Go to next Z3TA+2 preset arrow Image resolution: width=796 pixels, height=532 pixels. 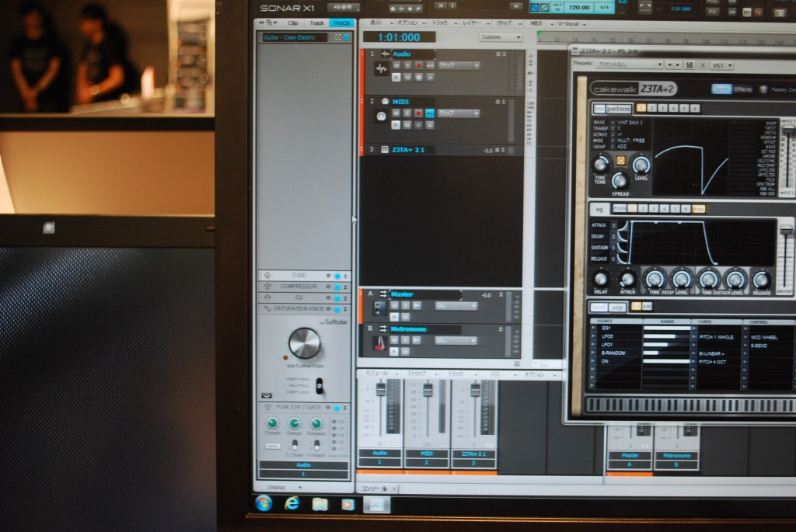[x=677, y=65]
